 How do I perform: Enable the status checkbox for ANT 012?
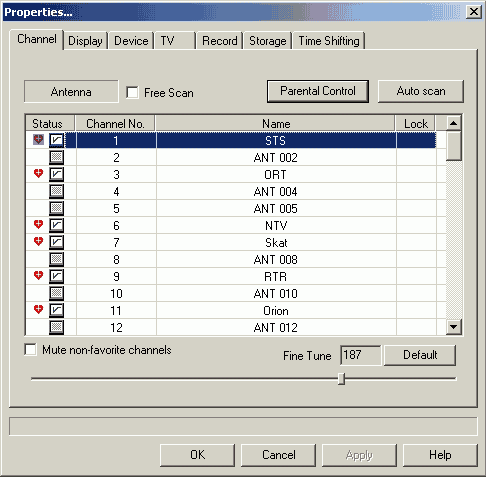pos(56,327)
